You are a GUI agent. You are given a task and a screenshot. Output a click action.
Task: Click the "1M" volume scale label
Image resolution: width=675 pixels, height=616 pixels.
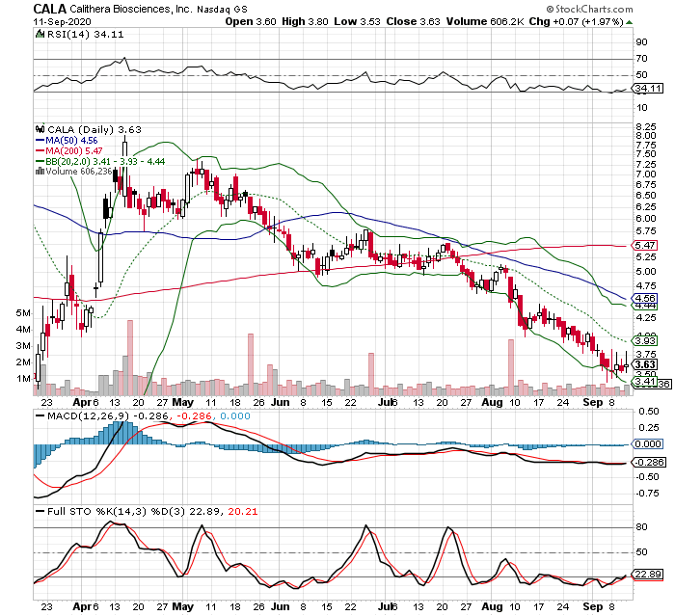23,379
